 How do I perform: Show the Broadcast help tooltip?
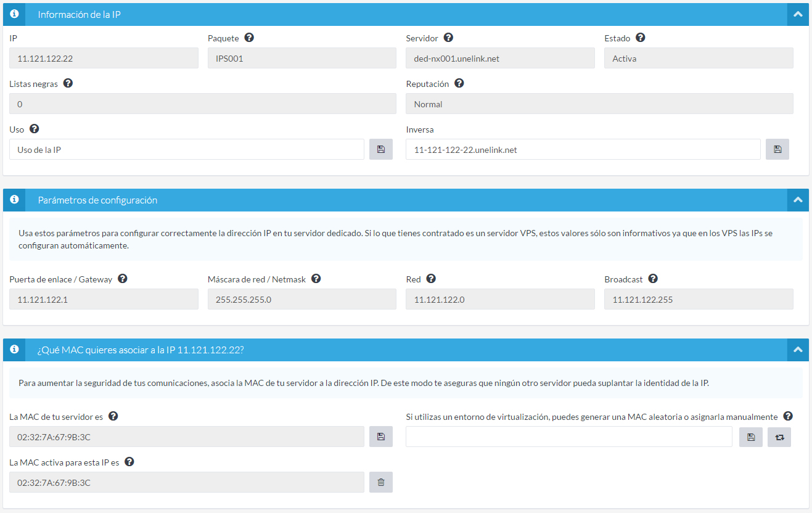pos(653,279)
